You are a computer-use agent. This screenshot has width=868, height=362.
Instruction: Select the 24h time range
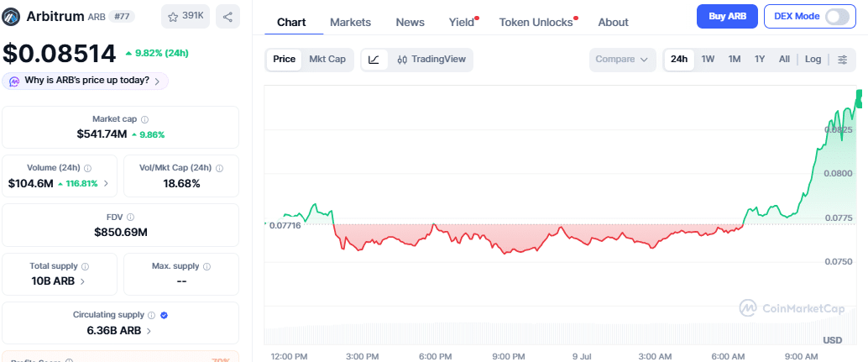[679, 60]
